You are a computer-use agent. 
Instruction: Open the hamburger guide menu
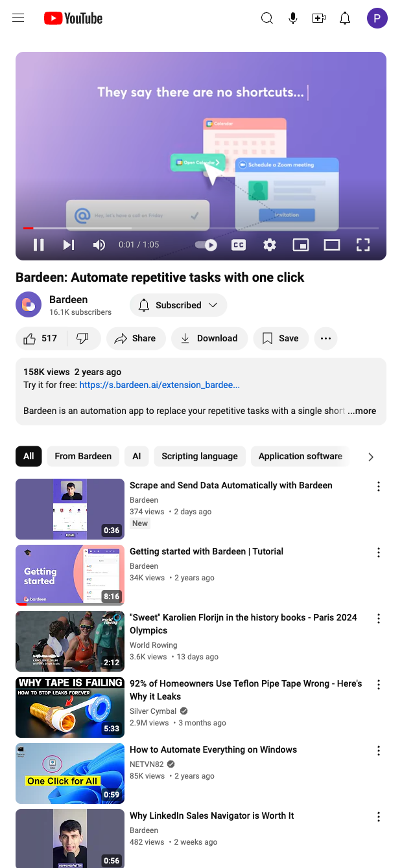coord(18,18)
